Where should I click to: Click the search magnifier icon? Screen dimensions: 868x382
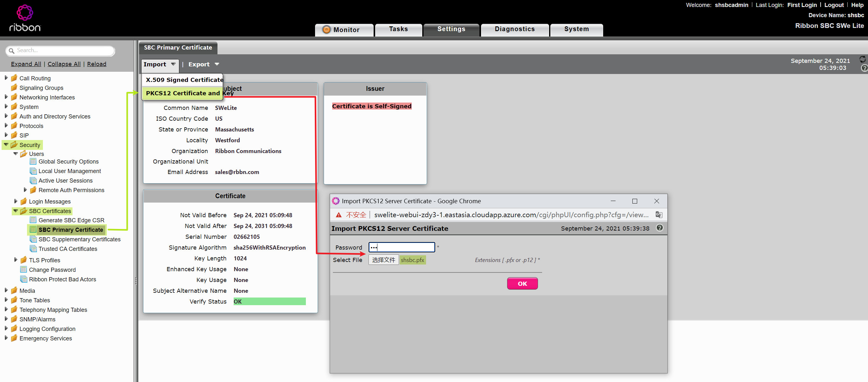(x=11, y=50)
